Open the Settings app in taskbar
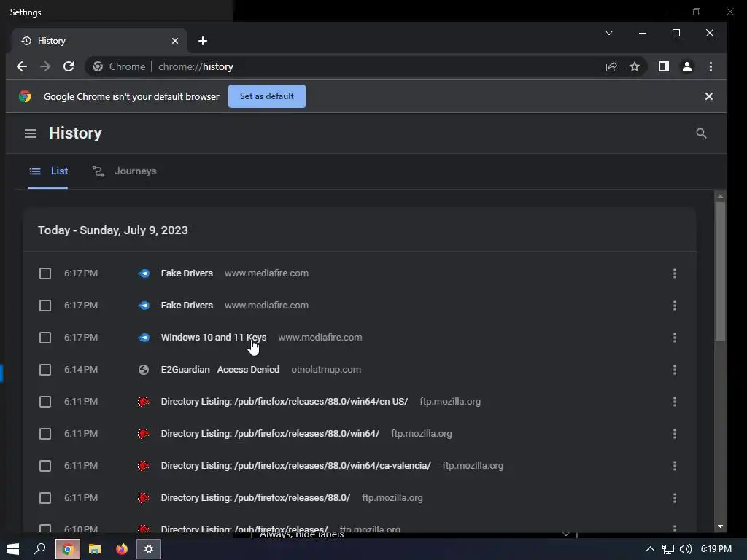 pos(149,549)
